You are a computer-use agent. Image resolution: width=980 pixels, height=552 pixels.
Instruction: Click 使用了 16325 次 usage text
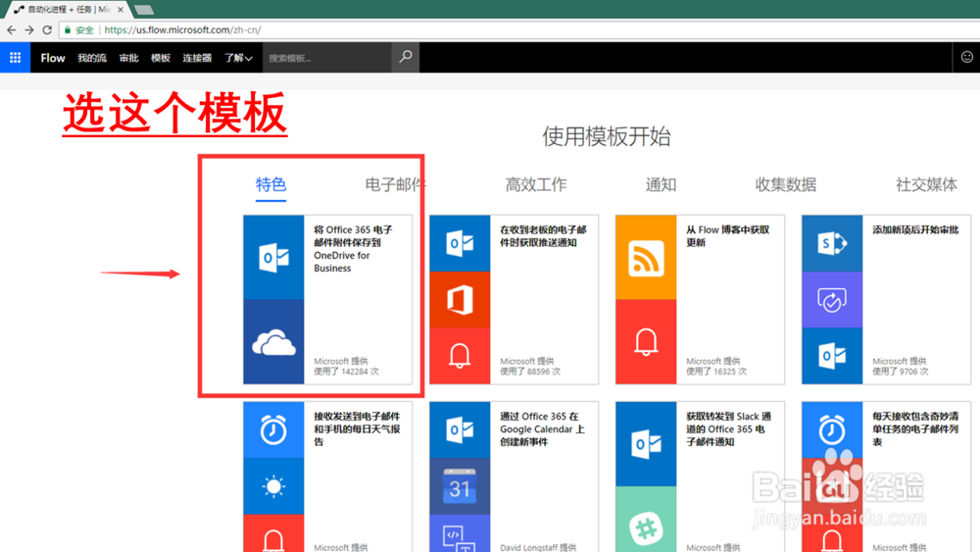pos(716,372)
